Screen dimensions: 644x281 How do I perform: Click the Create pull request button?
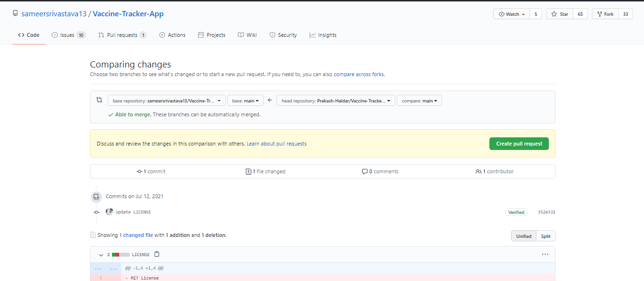pyautogui.click(x=519, y=144)
